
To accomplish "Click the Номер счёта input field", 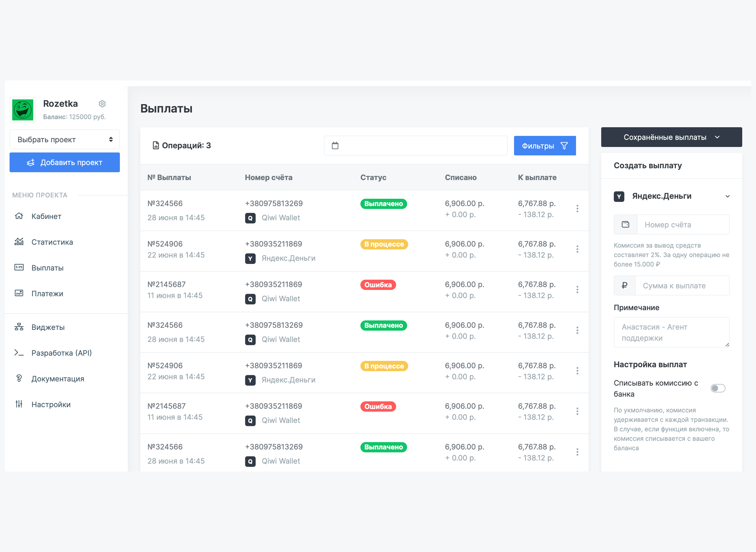I will (683, 225).
